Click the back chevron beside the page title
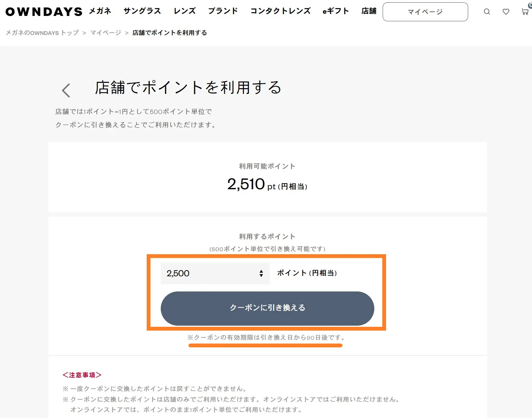Screen dimensions: 532x418 point(66,90)
